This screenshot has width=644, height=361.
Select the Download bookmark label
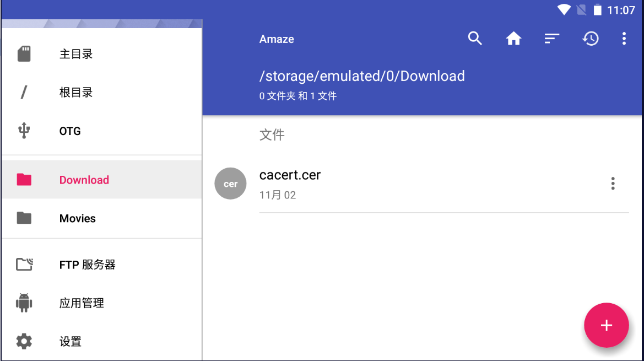tap(84, 180)
